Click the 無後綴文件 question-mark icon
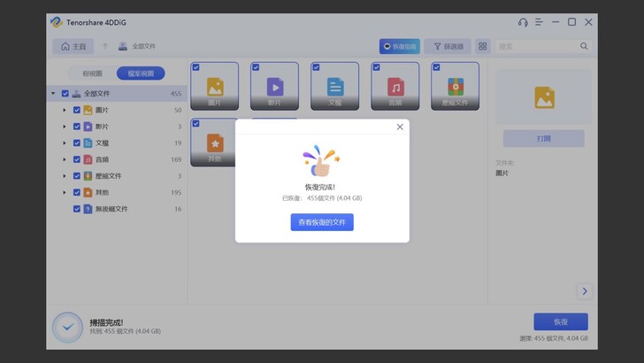644x363 pixels. 88,209
